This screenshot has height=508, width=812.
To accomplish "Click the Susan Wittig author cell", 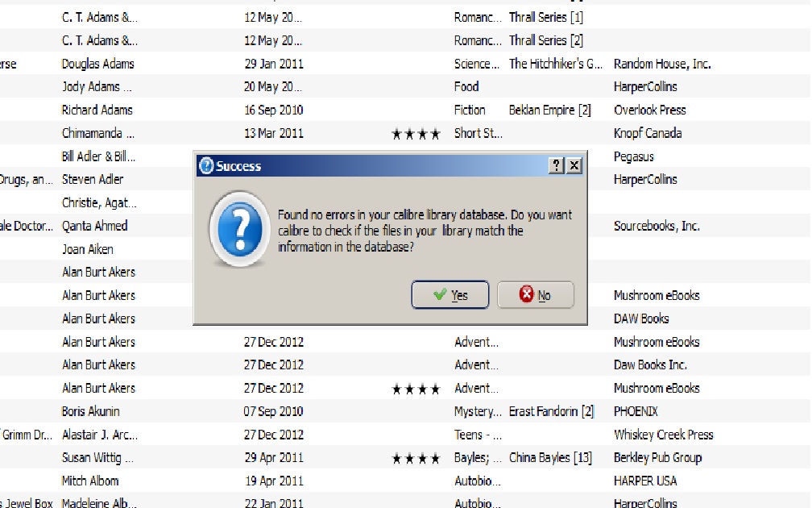I will [98, 458].
